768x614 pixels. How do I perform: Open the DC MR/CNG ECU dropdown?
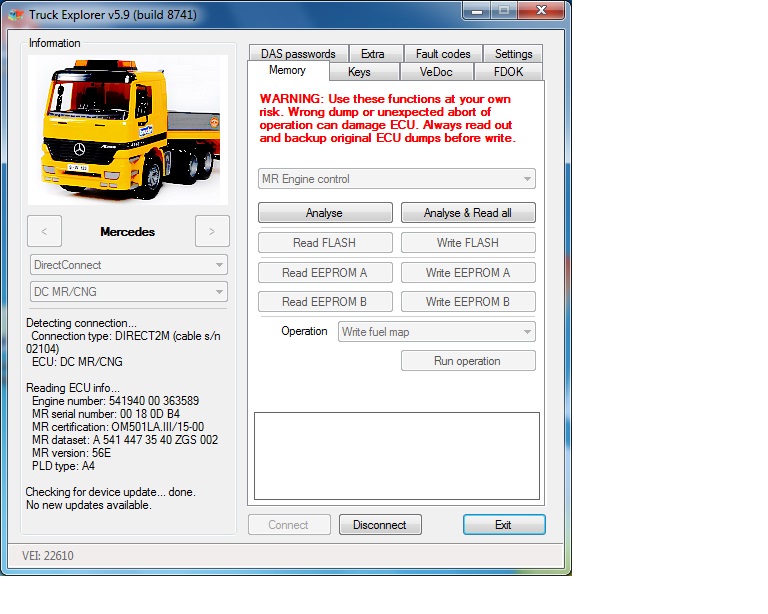click(x=129, y=292)
